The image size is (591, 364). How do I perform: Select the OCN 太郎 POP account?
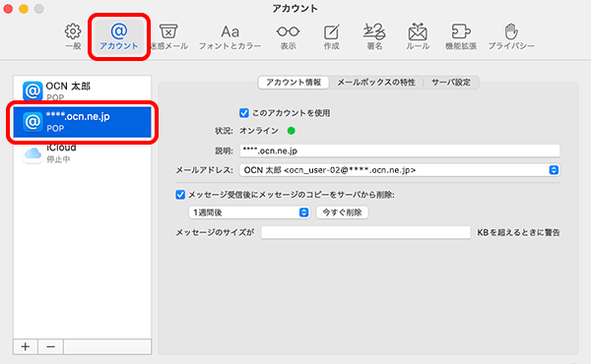82,91
